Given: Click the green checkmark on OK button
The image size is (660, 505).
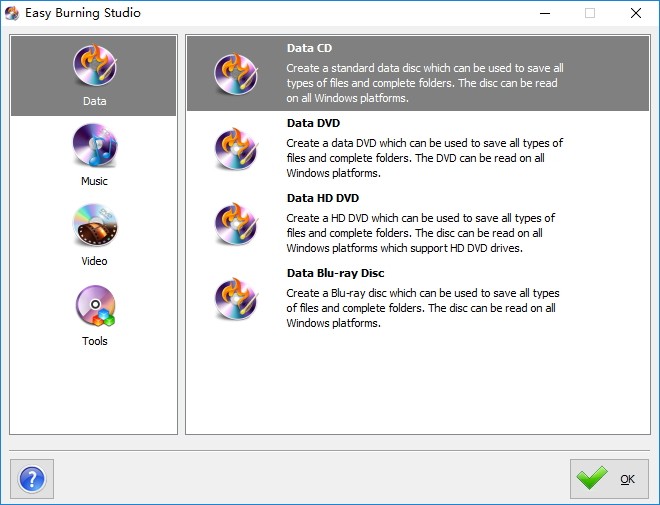Looking at the screenshot, I should point(592,478).
